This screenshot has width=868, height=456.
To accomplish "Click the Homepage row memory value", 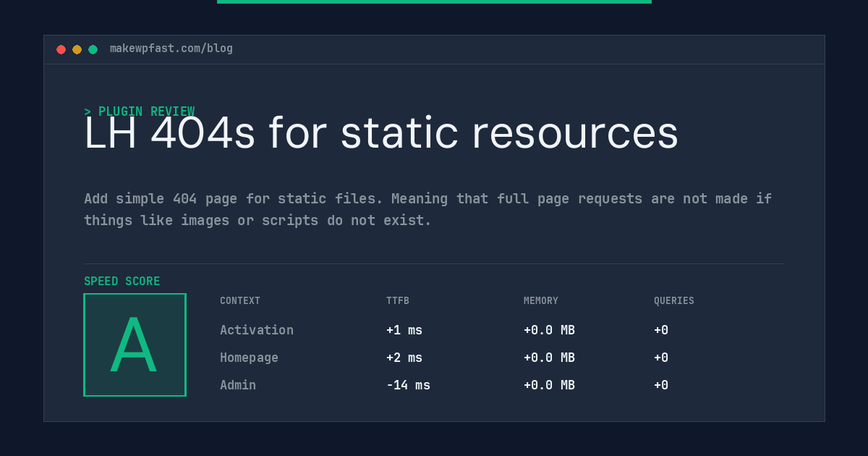I will click(549, 358).
